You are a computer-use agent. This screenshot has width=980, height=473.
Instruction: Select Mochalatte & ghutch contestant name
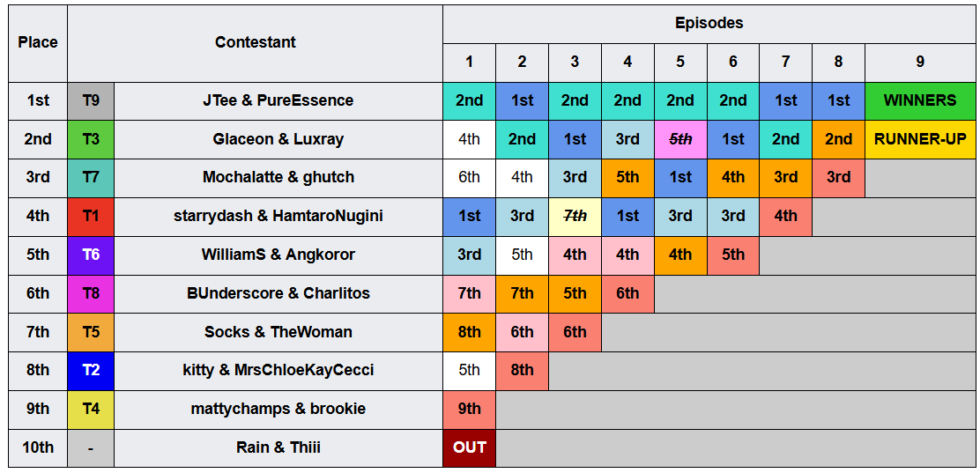pyautogui.click(x=278, y=177)
